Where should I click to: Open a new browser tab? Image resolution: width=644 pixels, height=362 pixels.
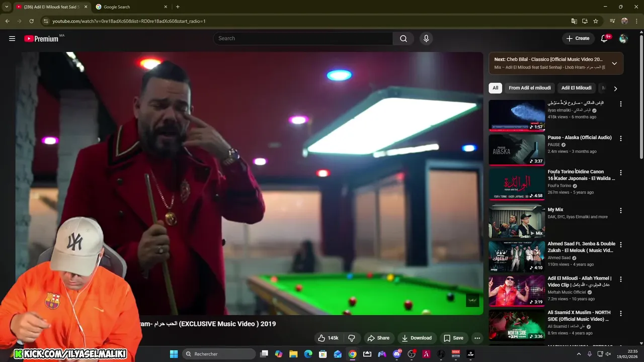click(178, 7)
